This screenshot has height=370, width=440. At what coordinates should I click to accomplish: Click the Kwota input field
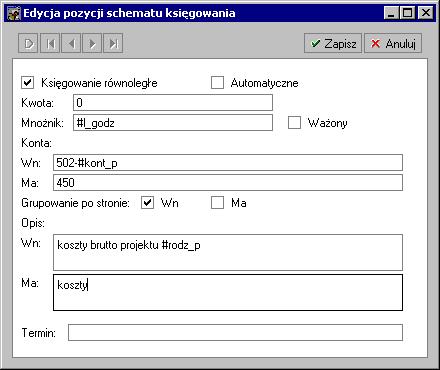pyautogui.click(x=173, y=103)
